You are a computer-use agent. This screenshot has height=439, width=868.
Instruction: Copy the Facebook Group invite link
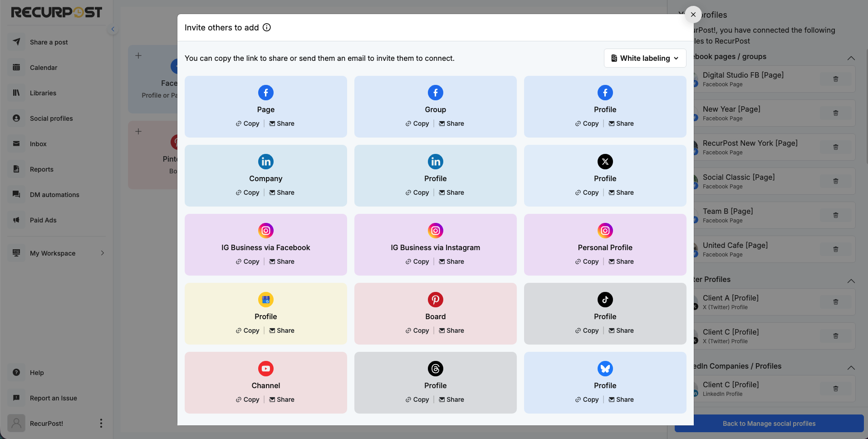coord(417,123)
